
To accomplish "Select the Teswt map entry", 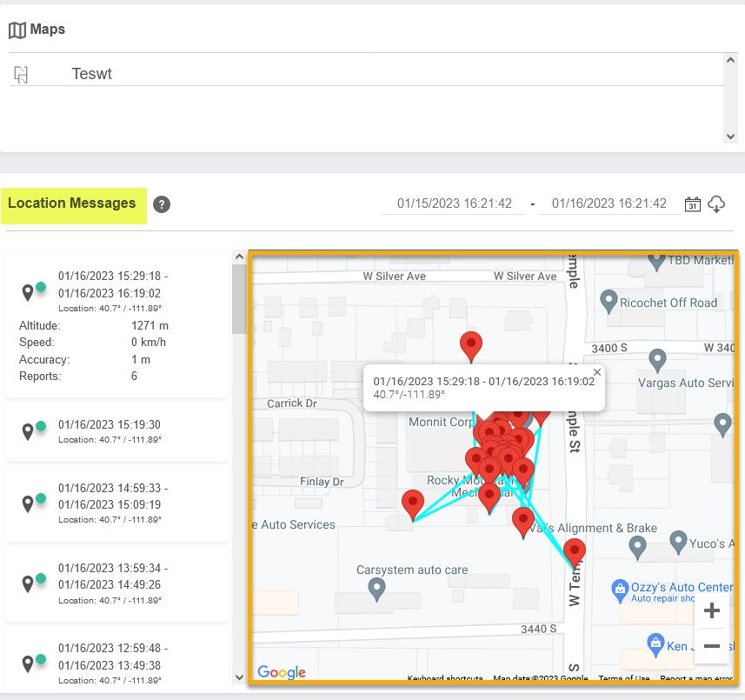I will tap(91, 75).
